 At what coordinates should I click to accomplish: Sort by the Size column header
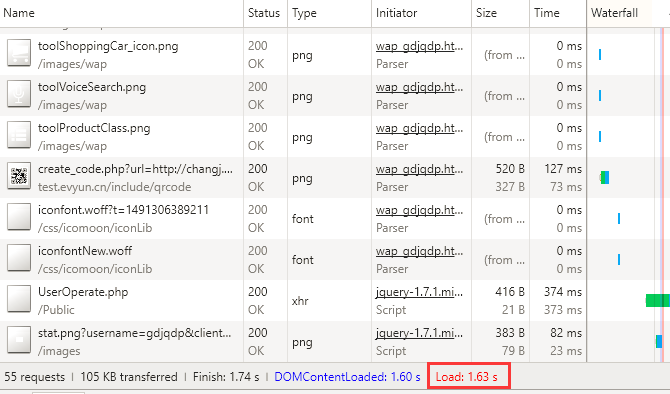click(500, 13)
